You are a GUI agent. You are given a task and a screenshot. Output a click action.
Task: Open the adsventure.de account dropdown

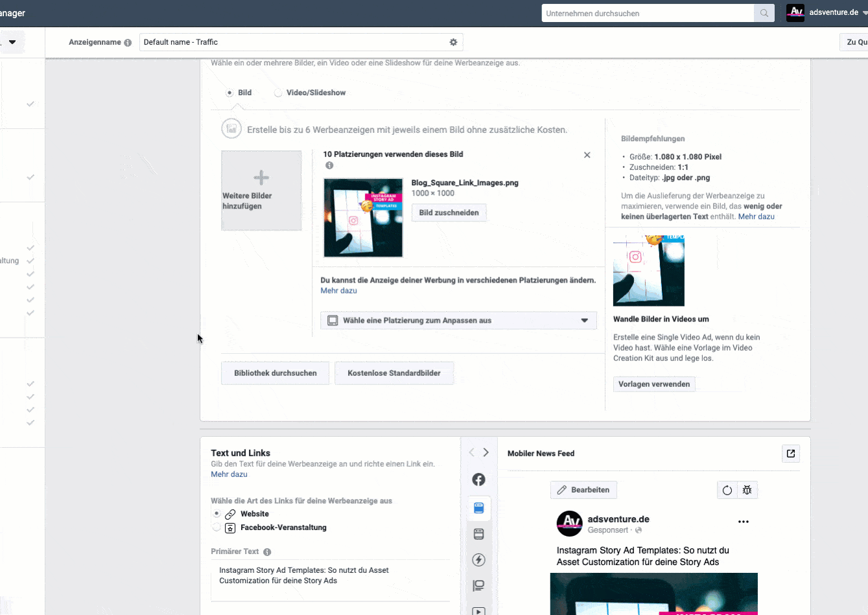tap(838, 12)
